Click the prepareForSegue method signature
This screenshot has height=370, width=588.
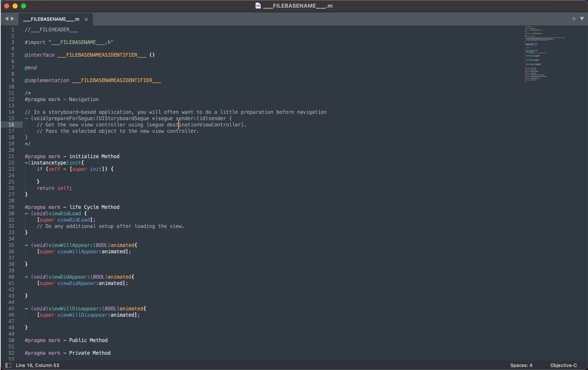[128, 118]
